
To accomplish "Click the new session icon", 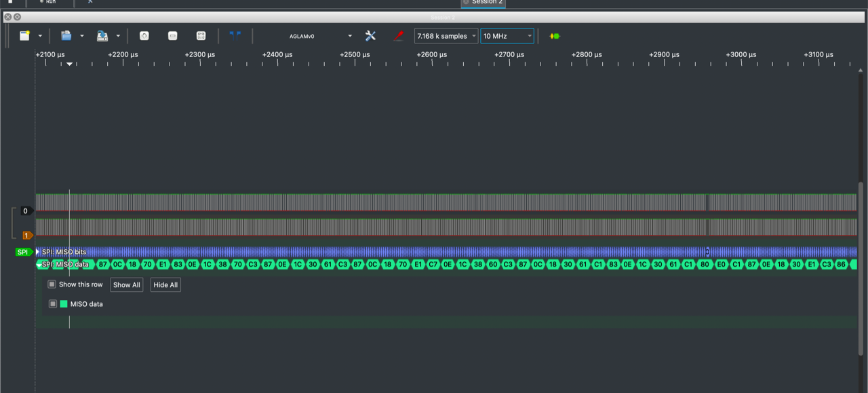I will pyautogui.click(x=25, y=36).
